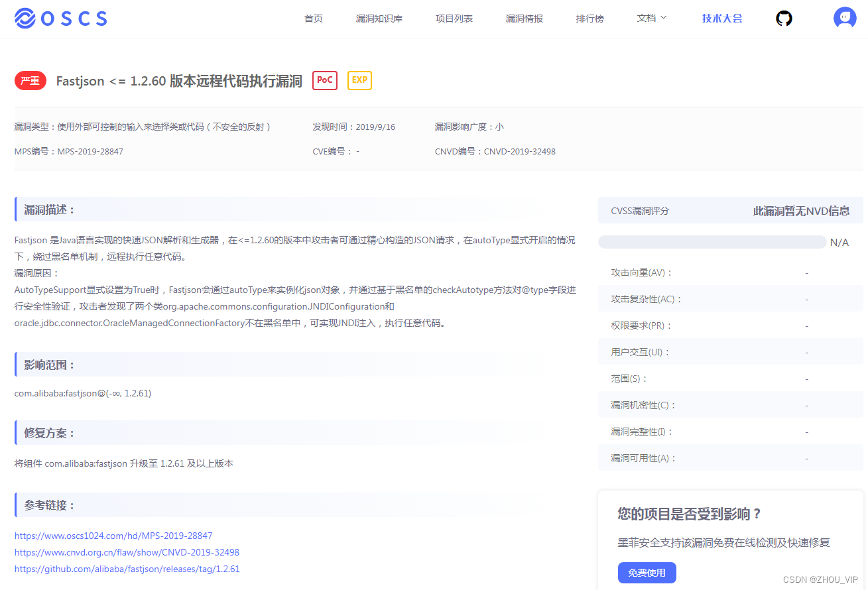Click the PoC badge

click(325, 80)
